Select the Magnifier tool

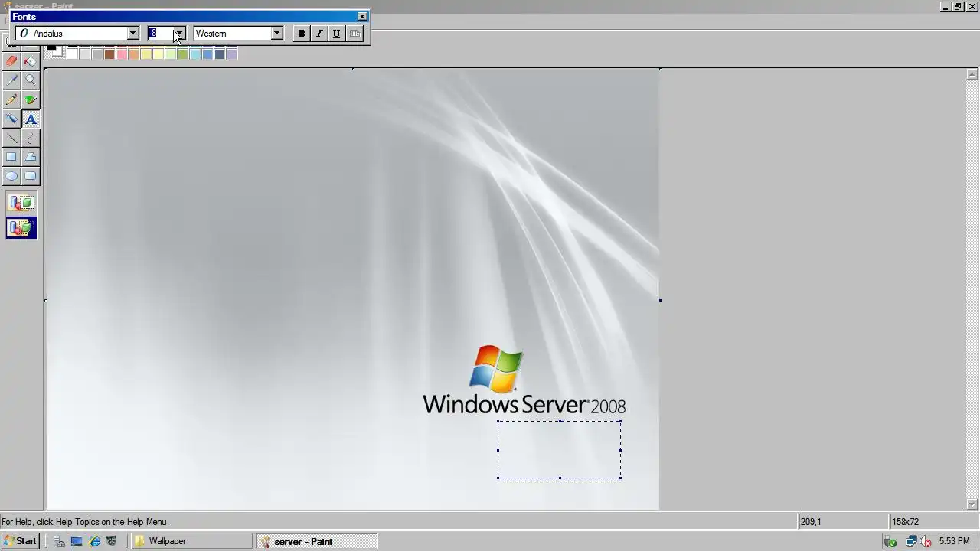[31, 80]
